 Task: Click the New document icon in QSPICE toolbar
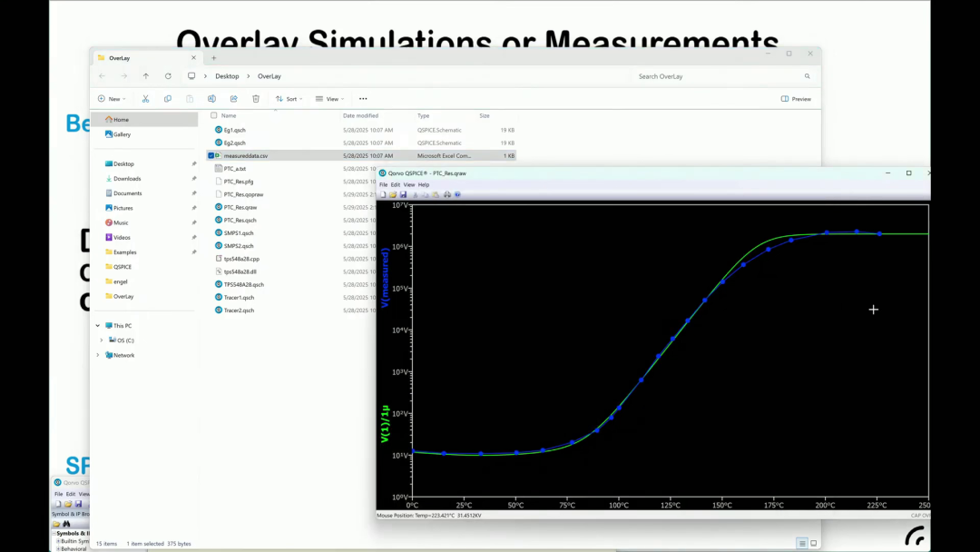[383, 194]
